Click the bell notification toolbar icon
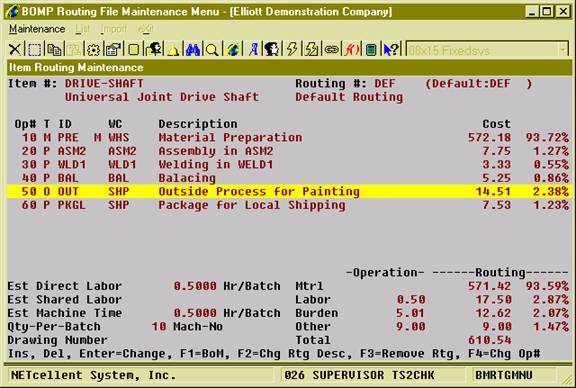This screenshot has height=388, width=576. [x=173, y=50]
